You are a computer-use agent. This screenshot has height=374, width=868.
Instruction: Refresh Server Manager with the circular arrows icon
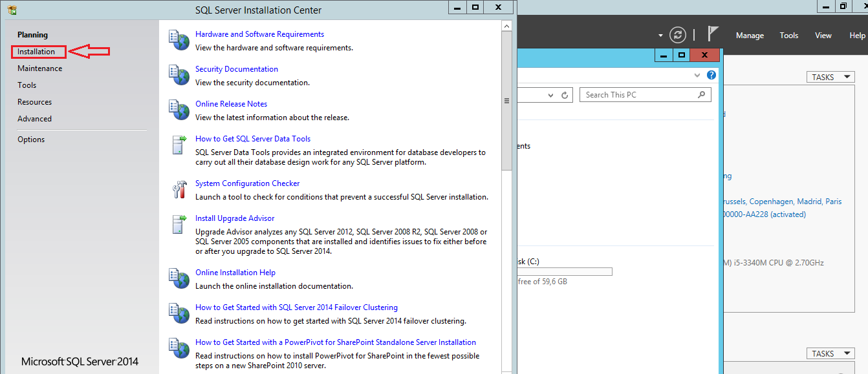(x=677, y=35)
